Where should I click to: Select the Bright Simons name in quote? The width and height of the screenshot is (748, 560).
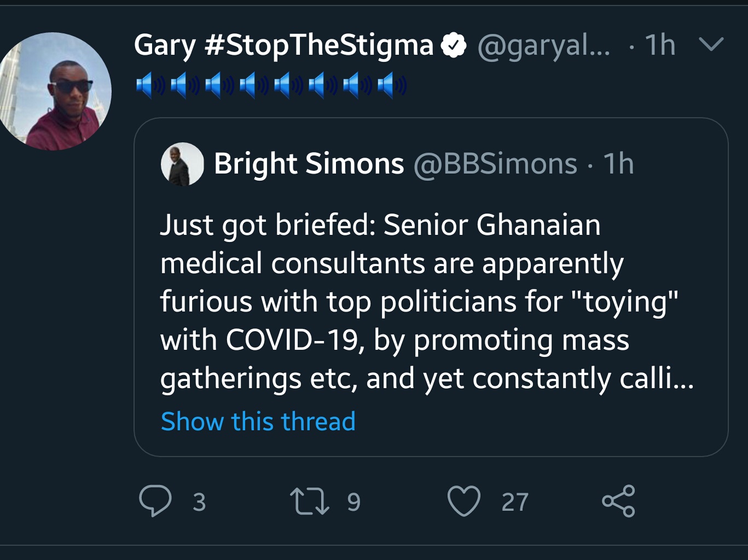point(309,164)
